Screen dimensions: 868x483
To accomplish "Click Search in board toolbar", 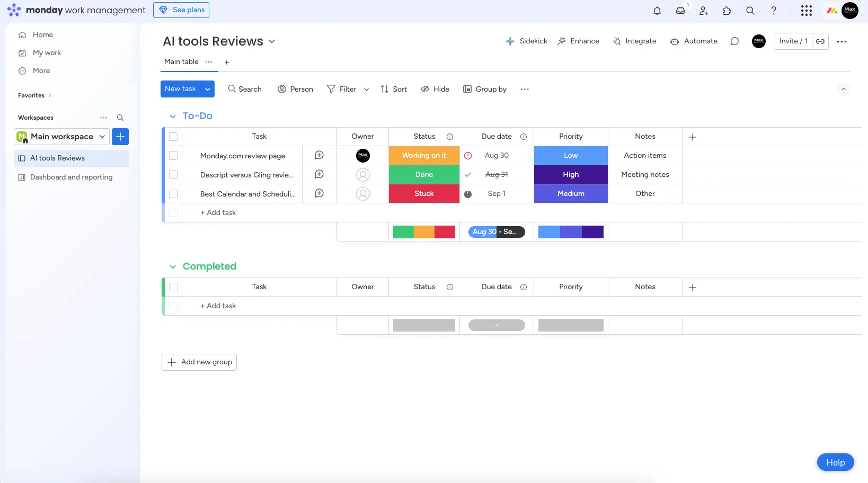I will [x=245, y=90].
